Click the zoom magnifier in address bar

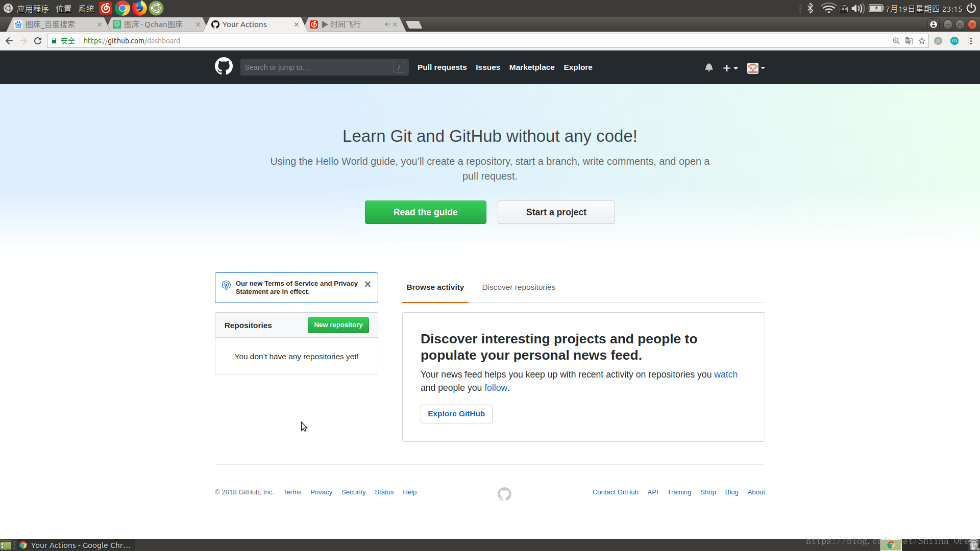click(x=896, y=41)
